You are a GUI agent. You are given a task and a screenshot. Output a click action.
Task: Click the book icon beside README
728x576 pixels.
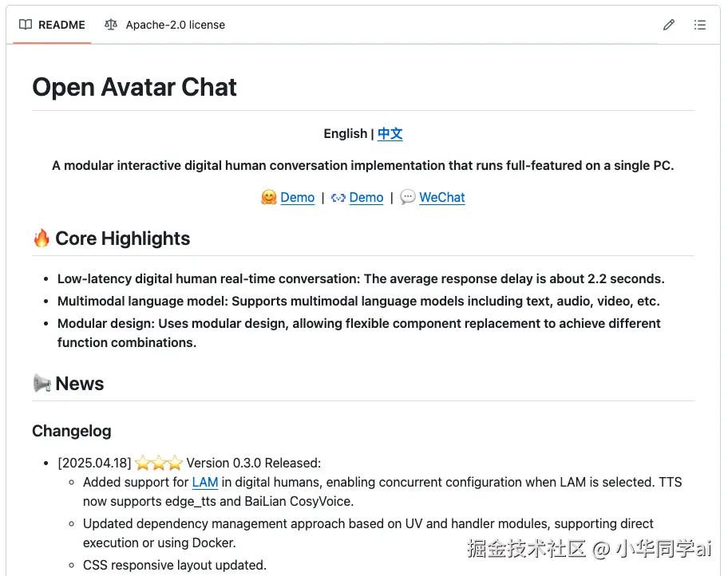coord(26,25)
